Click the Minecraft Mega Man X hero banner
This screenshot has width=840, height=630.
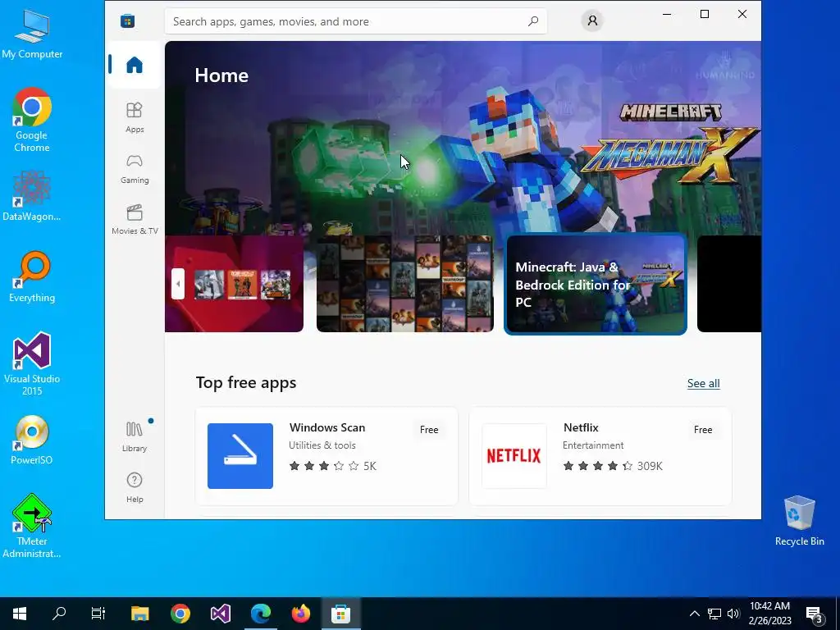coord(463,138)
